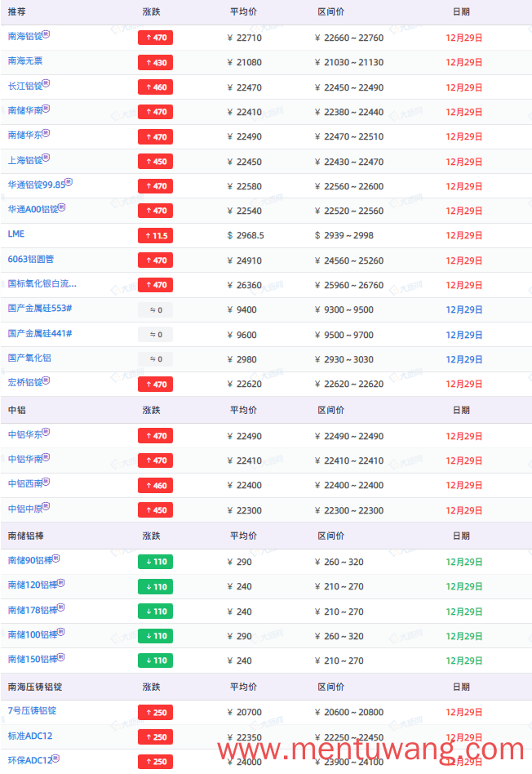This screenshot has width=532, height=774.
Task: Select the 推荐 section header
Action: (17, 12)
